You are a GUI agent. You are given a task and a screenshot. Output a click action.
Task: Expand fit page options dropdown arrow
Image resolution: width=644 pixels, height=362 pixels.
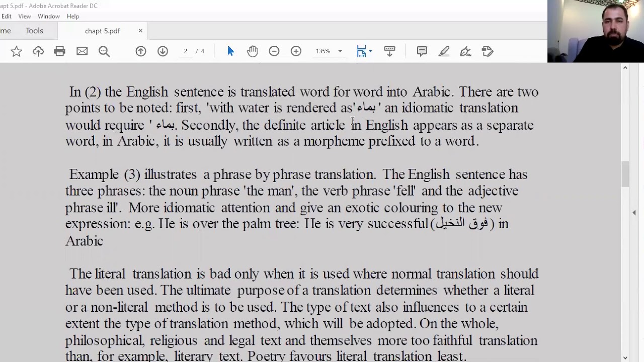click(370, 51)
